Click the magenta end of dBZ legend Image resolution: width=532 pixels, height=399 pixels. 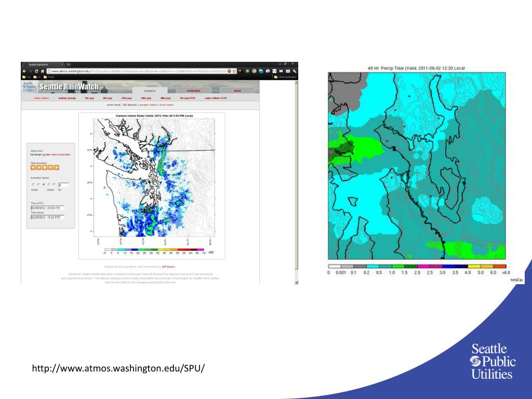[201, 249]
